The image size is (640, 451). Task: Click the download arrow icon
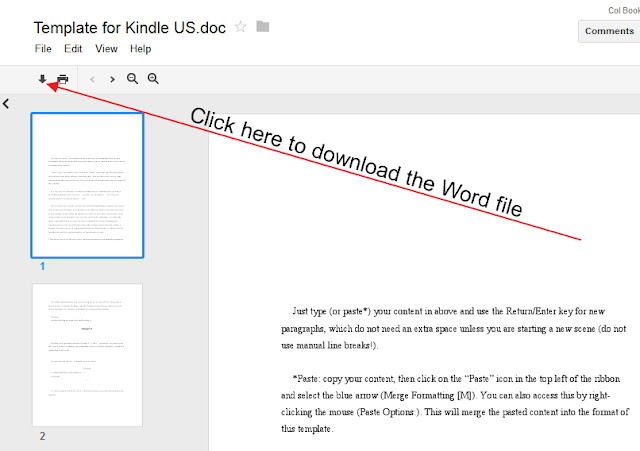42,79
